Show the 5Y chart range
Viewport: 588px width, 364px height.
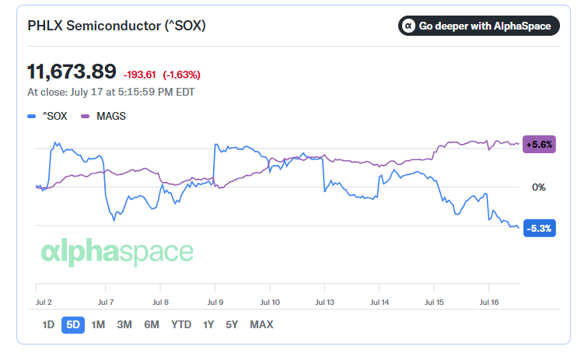pyautogui.click(x=232, y=324)
